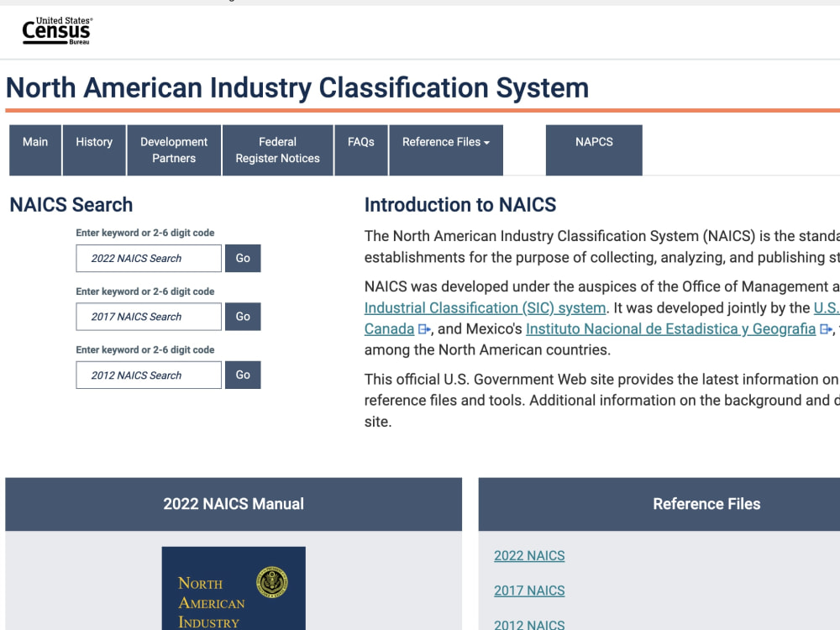Screen dimensions: 840x630
Task: Focus the 2012 NAICS Search field
Action: tap(149, 375)
